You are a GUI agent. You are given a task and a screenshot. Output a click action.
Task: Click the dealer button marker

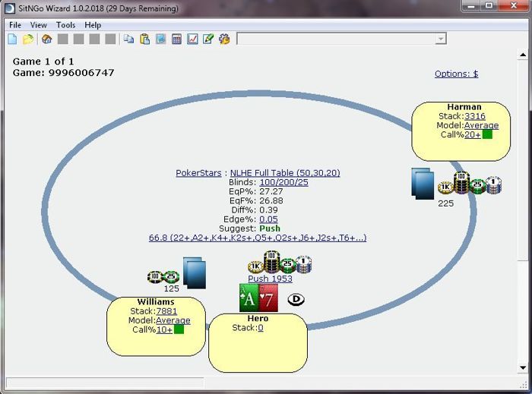(296, 299)
